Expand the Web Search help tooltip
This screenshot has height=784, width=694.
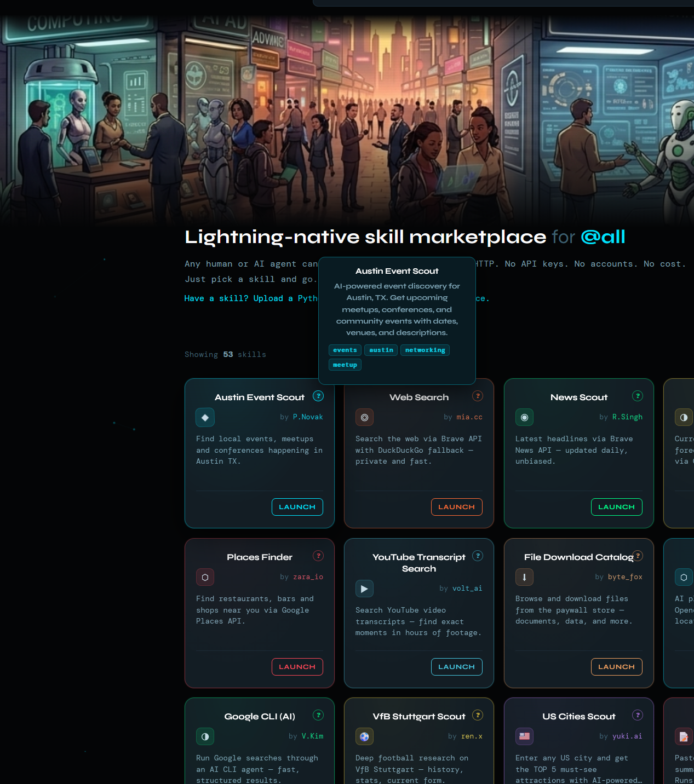(477, 396)
